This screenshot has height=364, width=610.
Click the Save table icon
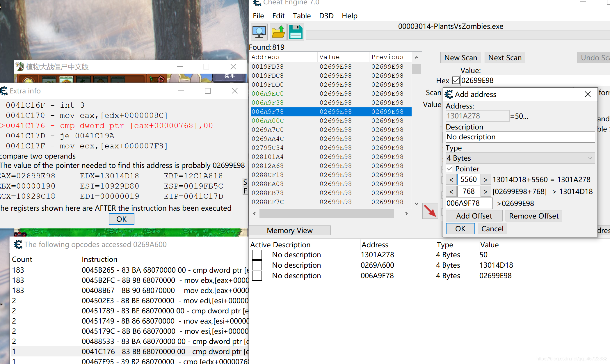(295, 33)
